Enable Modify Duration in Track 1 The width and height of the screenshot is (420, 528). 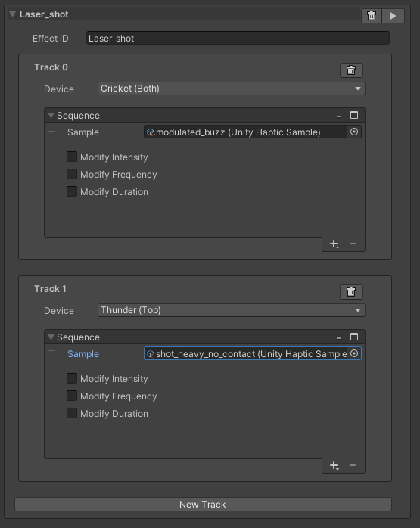click(72, 413)
